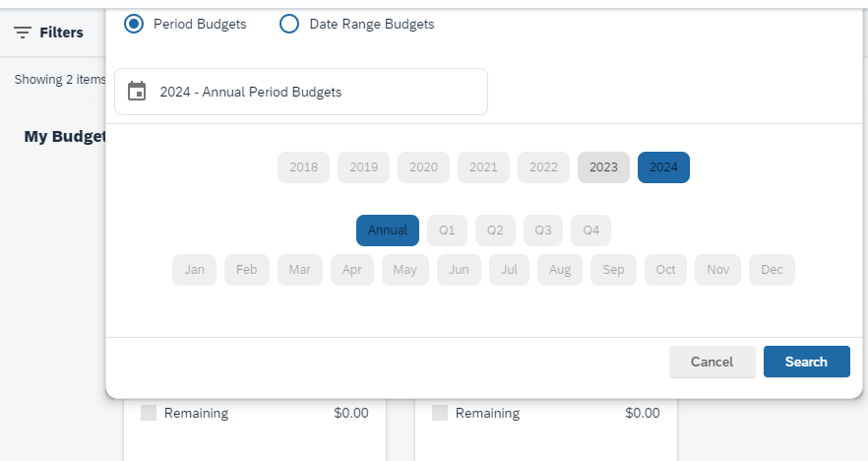Pick the Oct month

click(x=665, y=270)
